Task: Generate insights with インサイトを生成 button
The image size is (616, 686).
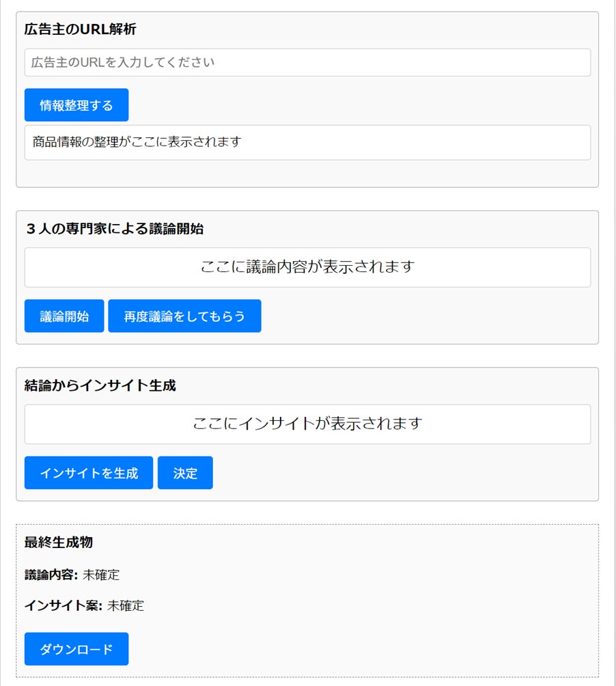Action: 89,474
